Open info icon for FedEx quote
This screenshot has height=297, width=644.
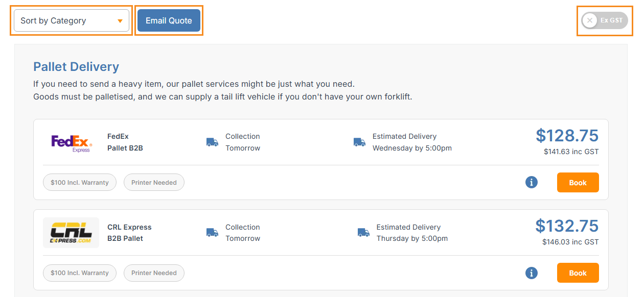[x=532, y=182]
